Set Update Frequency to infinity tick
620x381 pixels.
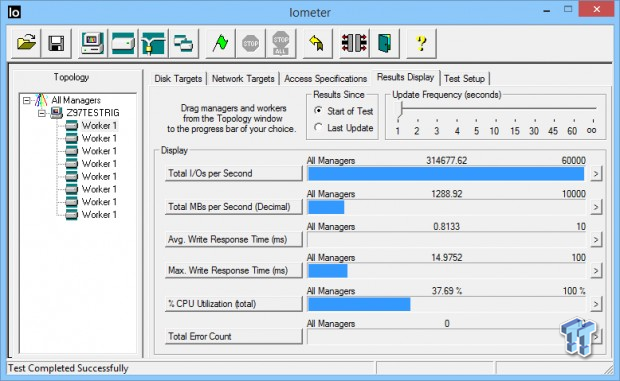[592, 130]
